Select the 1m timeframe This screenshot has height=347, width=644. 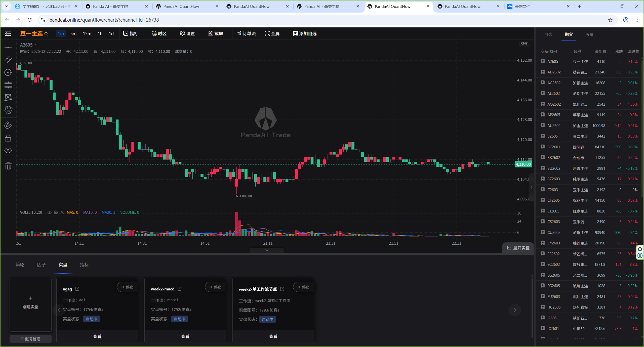coord(61,33)
